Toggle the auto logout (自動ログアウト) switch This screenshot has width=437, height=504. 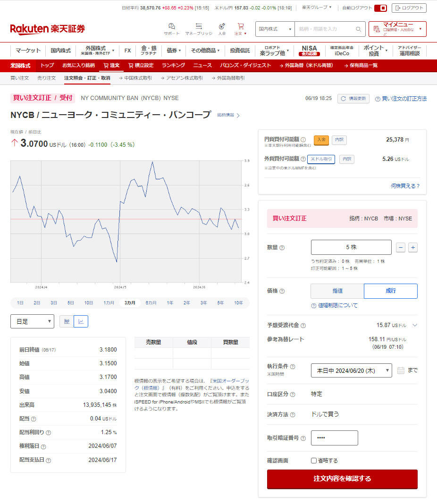click(x=380, y=8)
